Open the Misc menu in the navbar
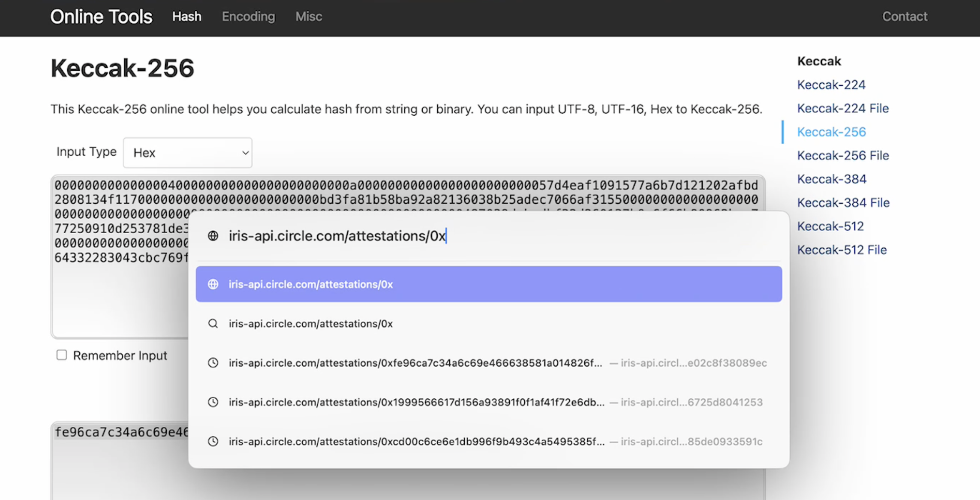 point(309,17)
